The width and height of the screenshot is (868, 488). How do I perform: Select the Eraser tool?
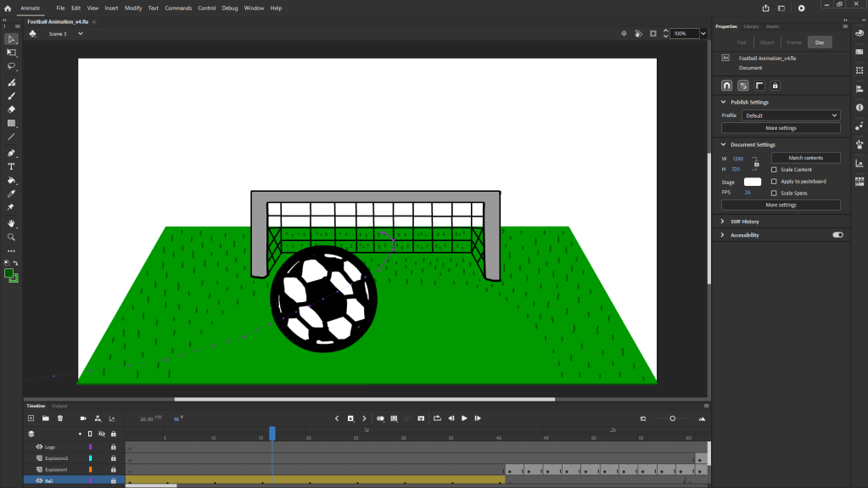[x=12, y=109]
